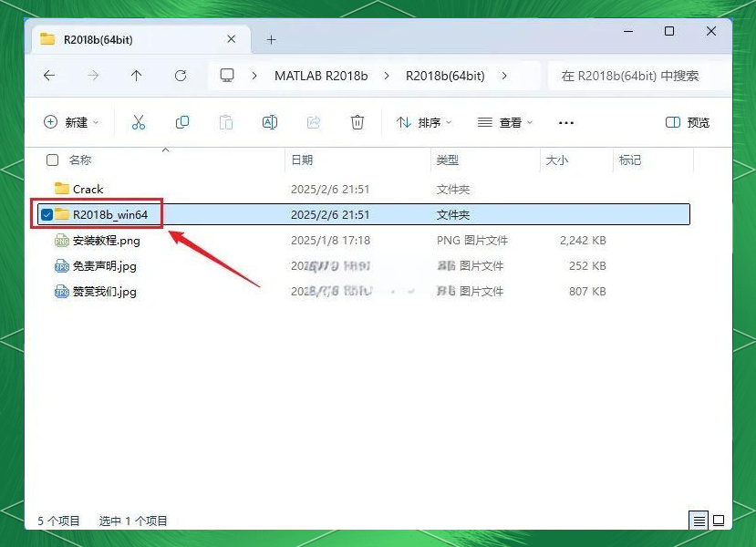Uncheck the R2018b_win64 row checkbox
This screenshot has height=547, width=756.
pos(47,214)
